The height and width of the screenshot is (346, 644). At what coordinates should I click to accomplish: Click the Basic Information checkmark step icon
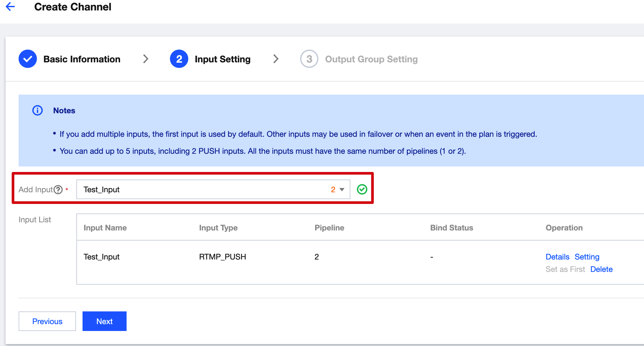[28, 59]
